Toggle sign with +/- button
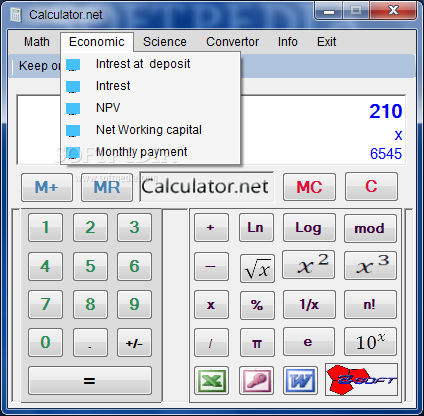This screenshot has width=424, height=416. (134, 342)
